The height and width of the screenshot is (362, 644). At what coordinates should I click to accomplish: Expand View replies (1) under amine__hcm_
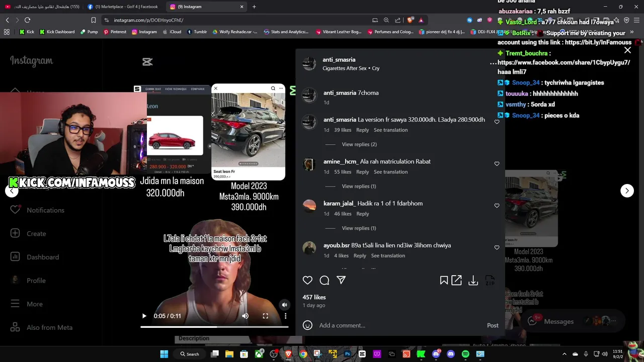click(359, 186)
